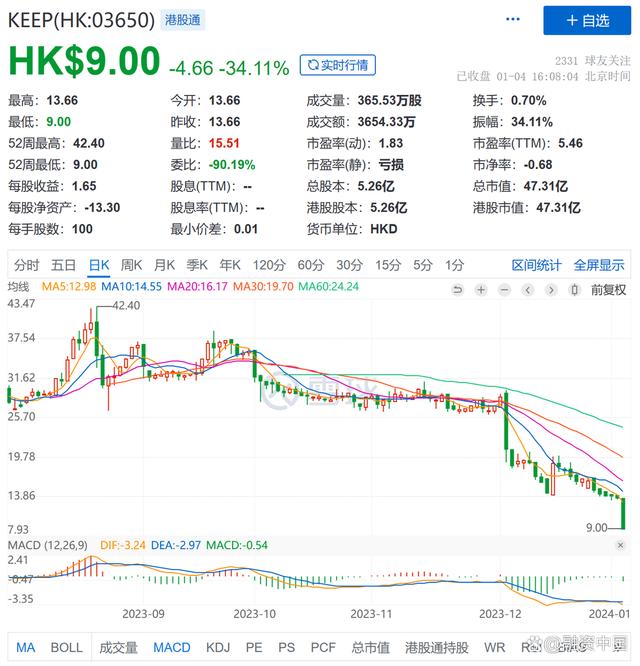Select 港股通持股 holdings indicator
Screen dimensions: 640x666
pos(437,647)
